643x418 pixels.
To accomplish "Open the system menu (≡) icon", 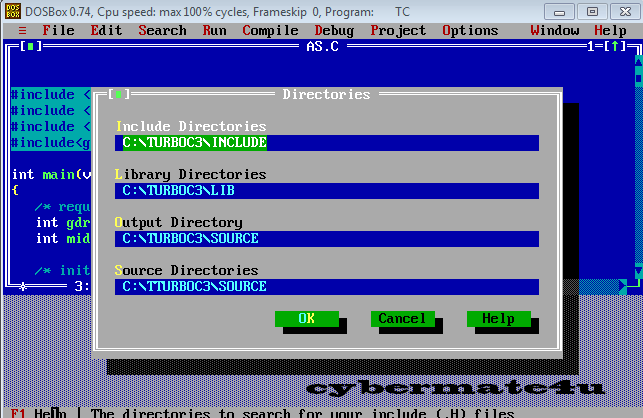I will tap(22, 30).
